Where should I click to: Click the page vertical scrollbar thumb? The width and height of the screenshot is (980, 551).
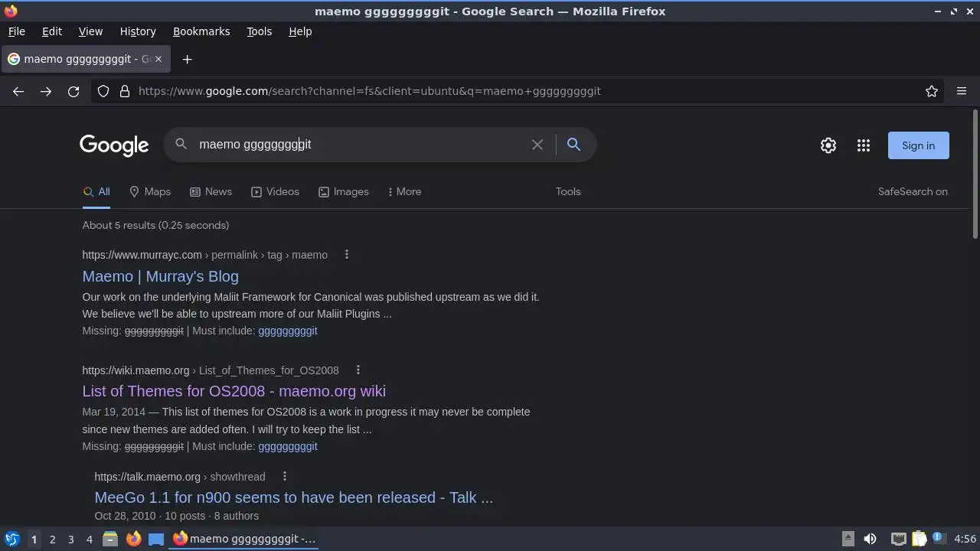[975, 174]
